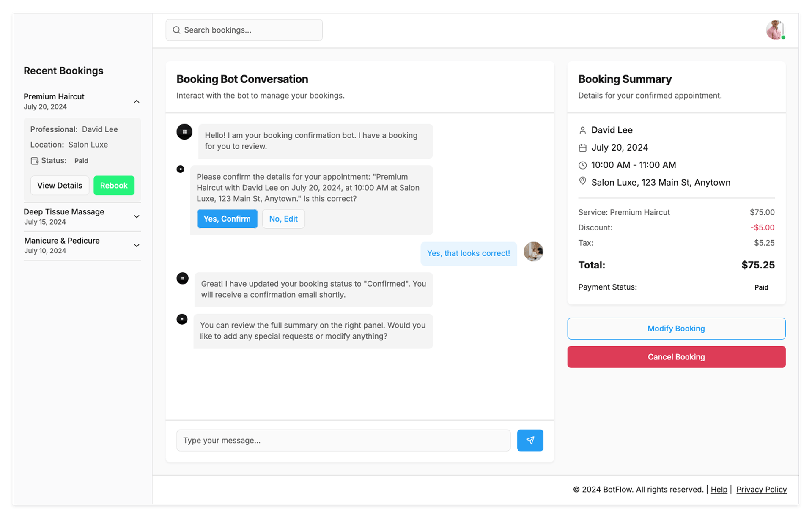812x512 pixels.
Task: Click the customer avatar in the conversation
Action: 533,252
